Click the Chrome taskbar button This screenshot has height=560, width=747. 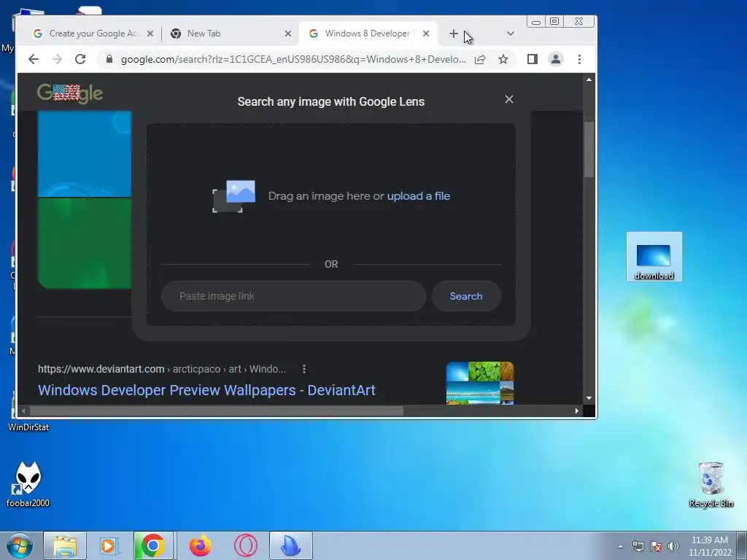click(153, 545)
